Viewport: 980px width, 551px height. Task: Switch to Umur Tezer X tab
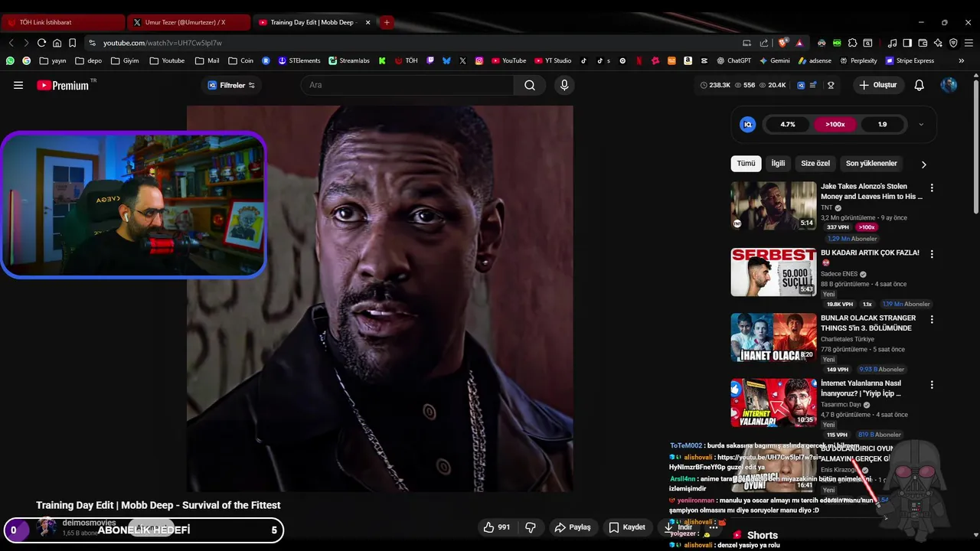tap(189, 22)
